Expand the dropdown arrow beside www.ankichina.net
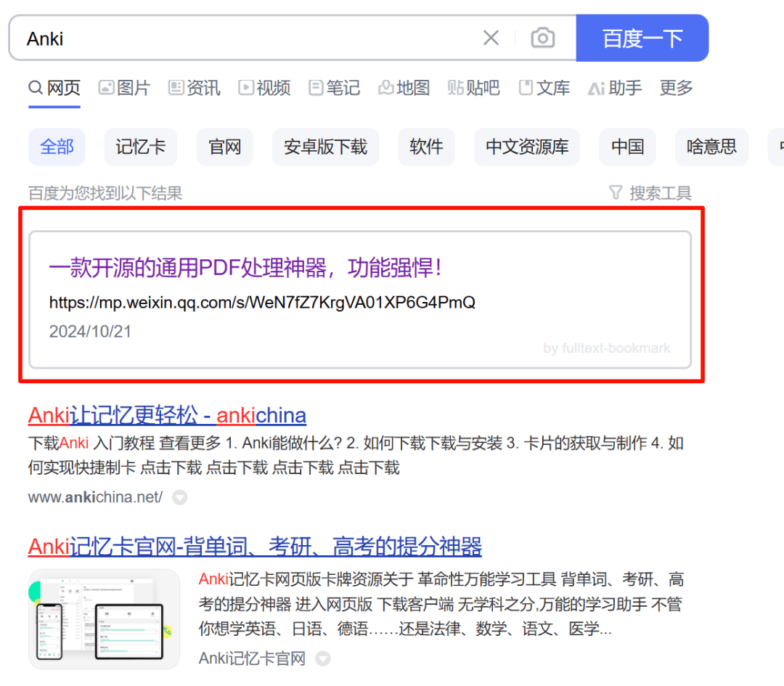The image size is (784, 686). point(179,497)
